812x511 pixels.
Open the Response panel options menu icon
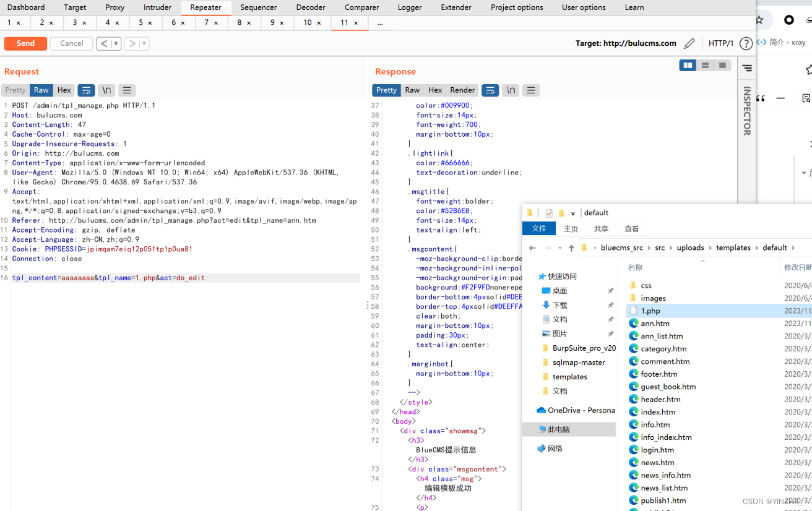pyautogui.click(x=531, y=90)
